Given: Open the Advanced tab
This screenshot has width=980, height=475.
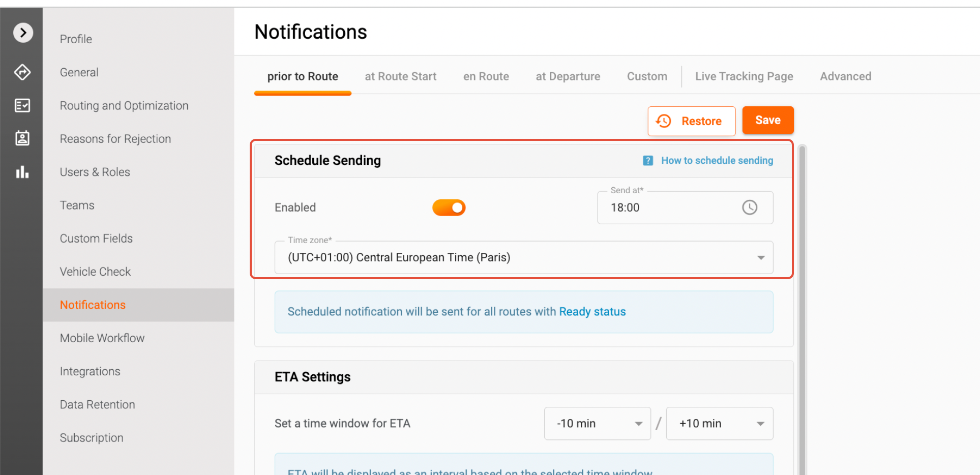Looking at the screenshot, I should (845, 76).
